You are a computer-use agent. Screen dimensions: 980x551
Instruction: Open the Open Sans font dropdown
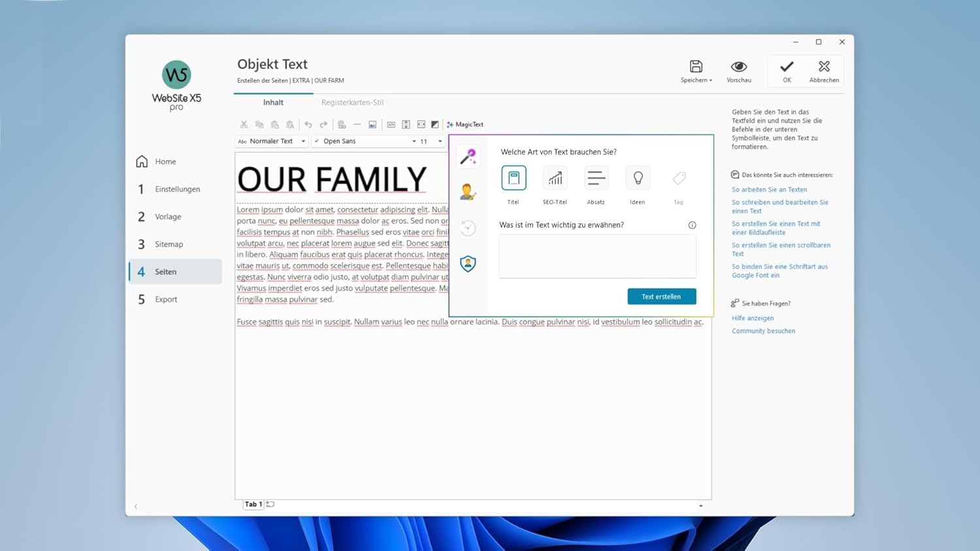pyautogui.click(x=365, y=141)
